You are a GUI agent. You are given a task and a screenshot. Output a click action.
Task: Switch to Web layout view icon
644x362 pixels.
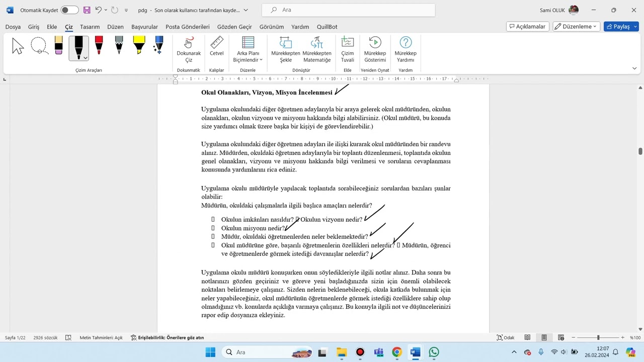click(x=561, y=337)
